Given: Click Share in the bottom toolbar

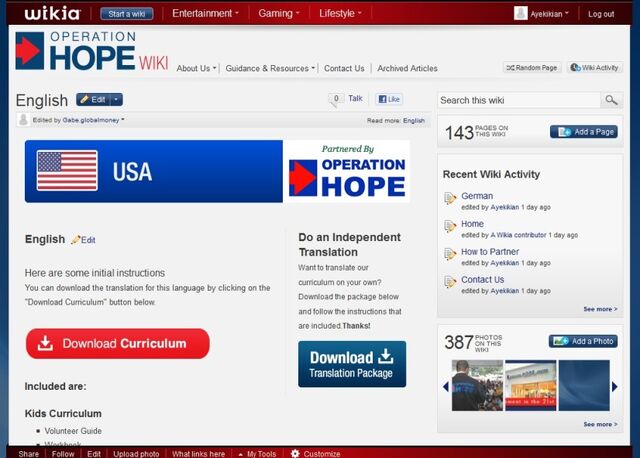Looking at the screenshot, I should [29, 454].
